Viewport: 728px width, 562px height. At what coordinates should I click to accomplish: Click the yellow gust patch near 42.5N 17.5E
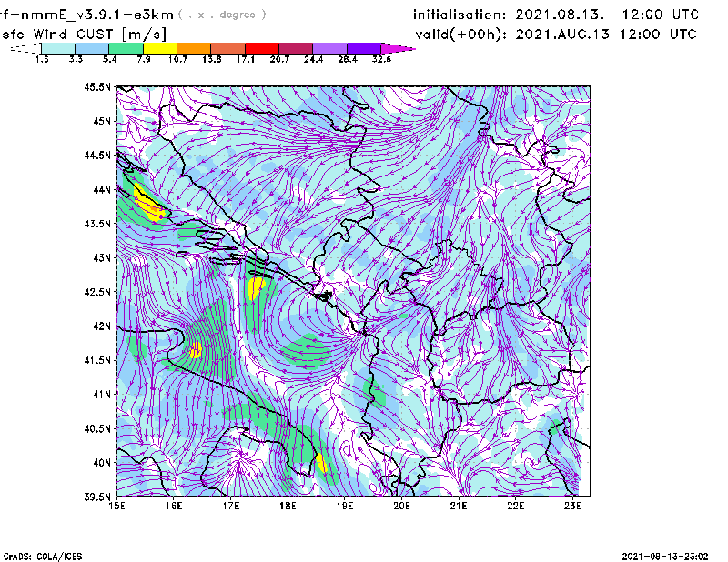click(255, 287)
